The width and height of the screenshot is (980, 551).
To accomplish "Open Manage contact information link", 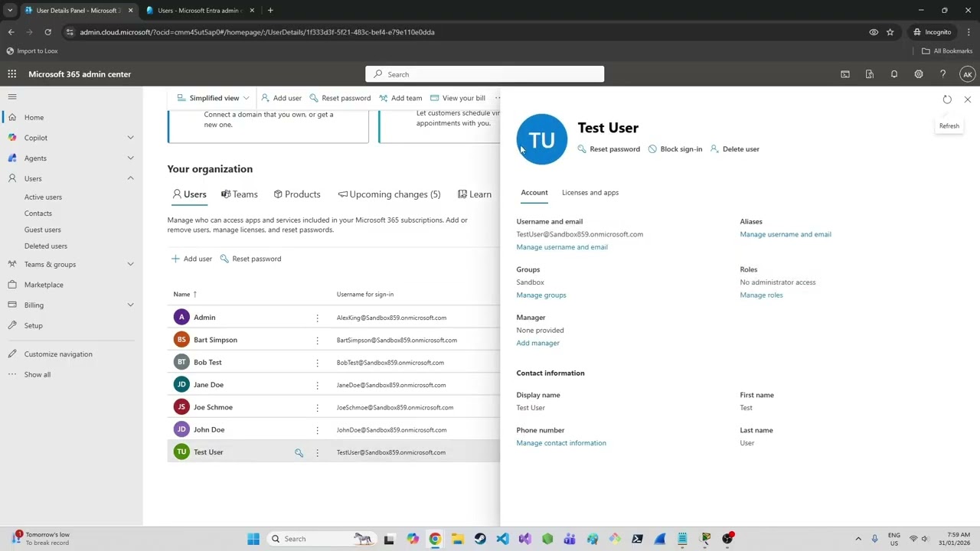I will click(561, 443).
